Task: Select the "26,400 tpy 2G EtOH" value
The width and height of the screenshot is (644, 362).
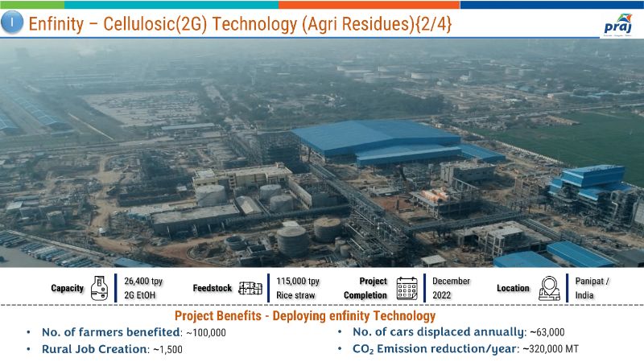Action: tap(143, 288)
